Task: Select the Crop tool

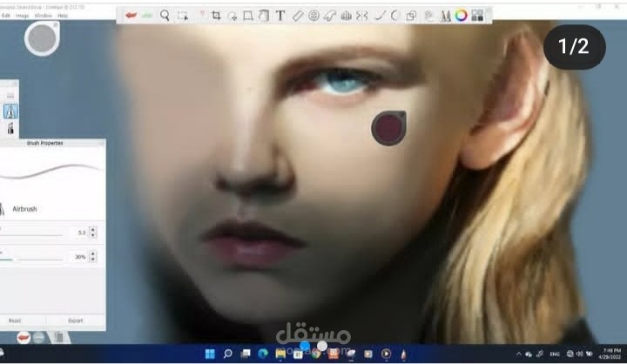Action: click(x=216, y=16)
